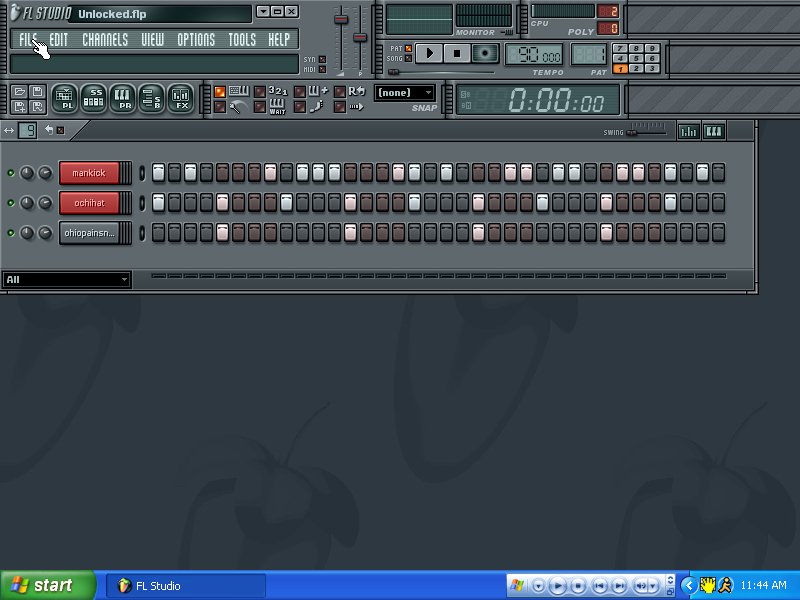Open the Piano Roll (PR) window

(x=122, y=98)
